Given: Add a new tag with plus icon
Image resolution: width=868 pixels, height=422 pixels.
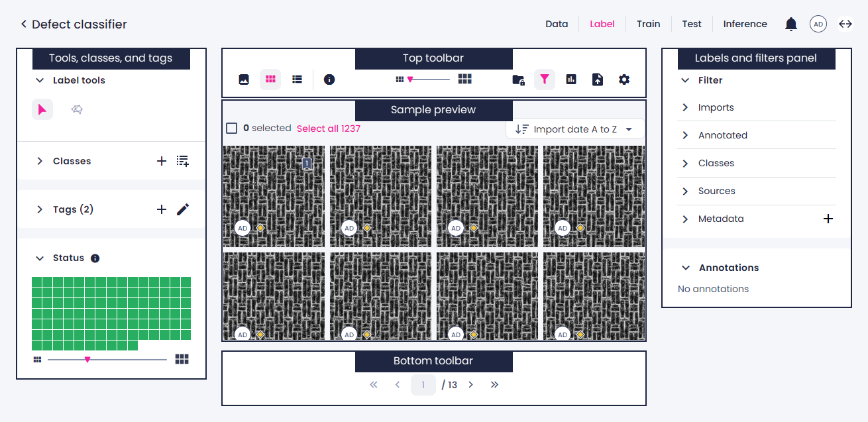Looking at the screenshot, I should click(x=162, y=209).
